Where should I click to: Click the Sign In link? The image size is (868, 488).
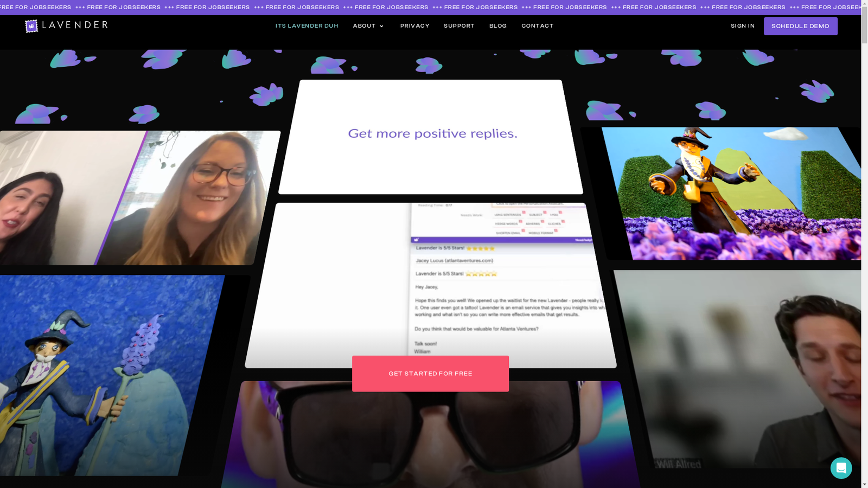(x=742, y=26)
